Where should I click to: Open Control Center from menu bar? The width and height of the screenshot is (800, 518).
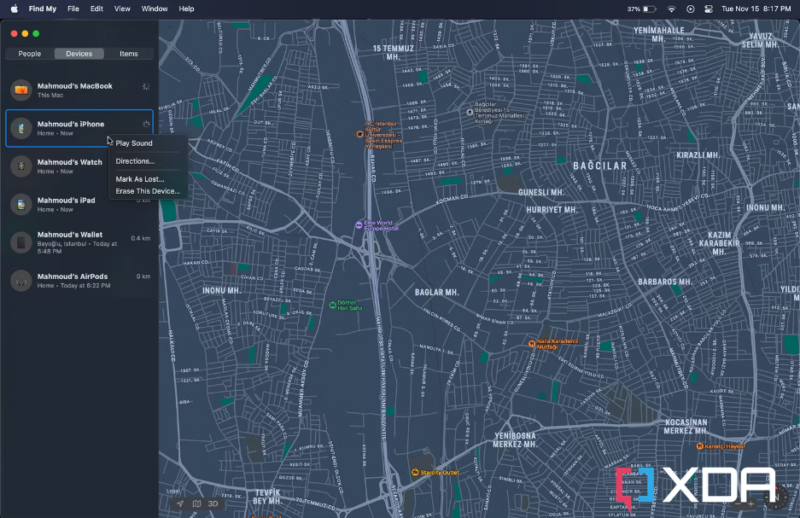point(708,8)
